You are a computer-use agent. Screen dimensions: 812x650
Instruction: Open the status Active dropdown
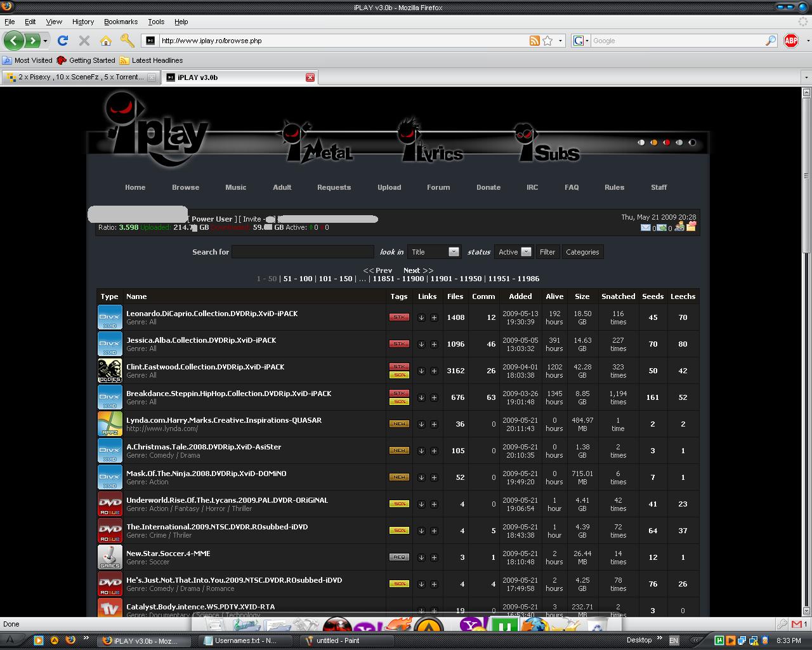click(514, 252)
